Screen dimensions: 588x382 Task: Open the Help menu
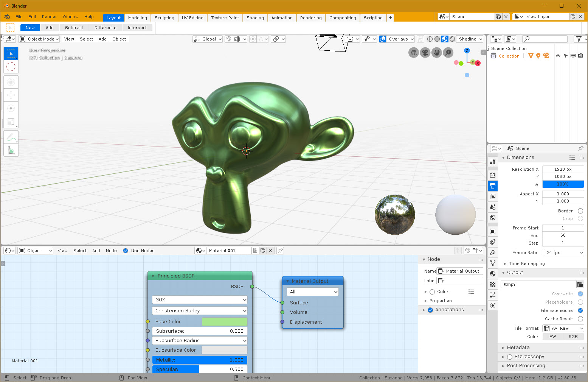pos(89,17)
